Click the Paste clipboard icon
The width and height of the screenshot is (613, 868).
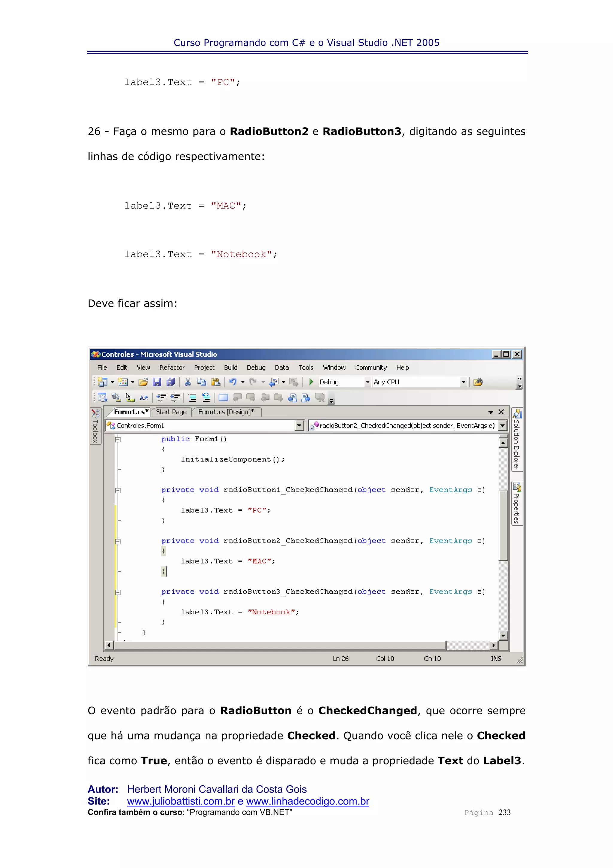click(216, 382)
